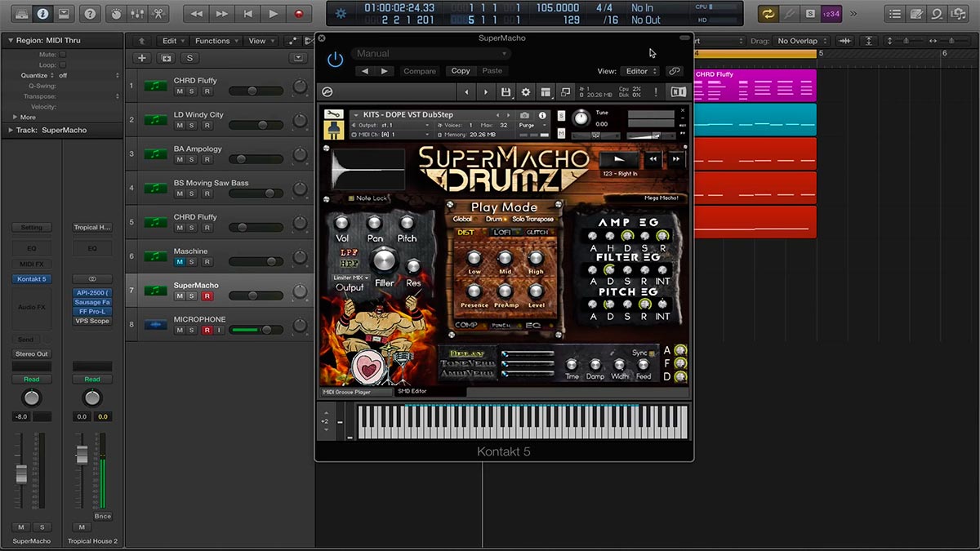The height and width of the screenshot is (551, 980).
Task: Click Kontakt minimized view icon
Action: [565, 92]
